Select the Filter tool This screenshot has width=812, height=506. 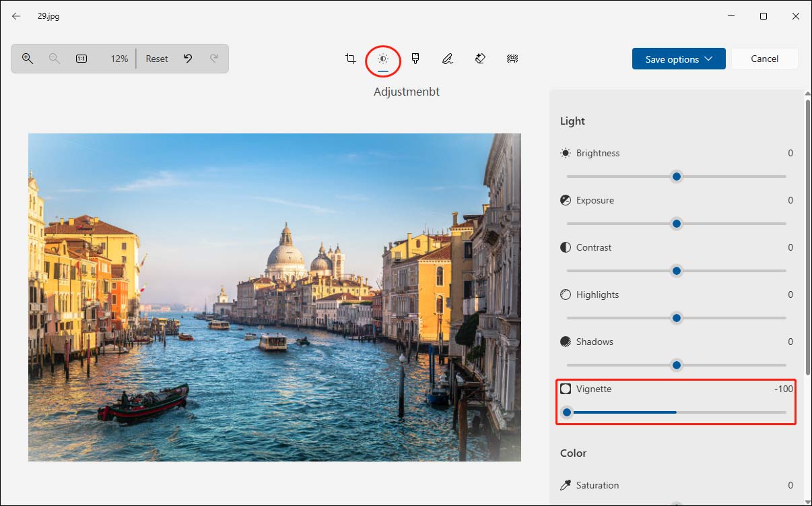[x=415, y=59]
